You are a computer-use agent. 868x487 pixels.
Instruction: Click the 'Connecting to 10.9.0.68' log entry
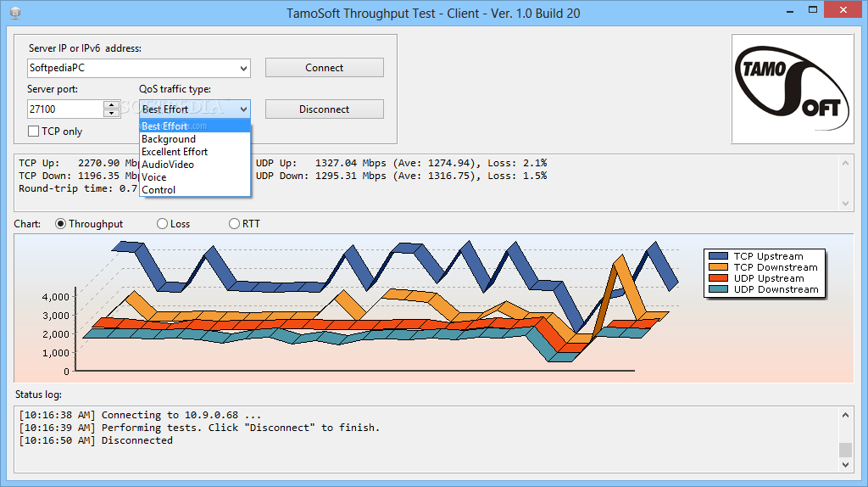pyautogui.click(x=140, y=415)
